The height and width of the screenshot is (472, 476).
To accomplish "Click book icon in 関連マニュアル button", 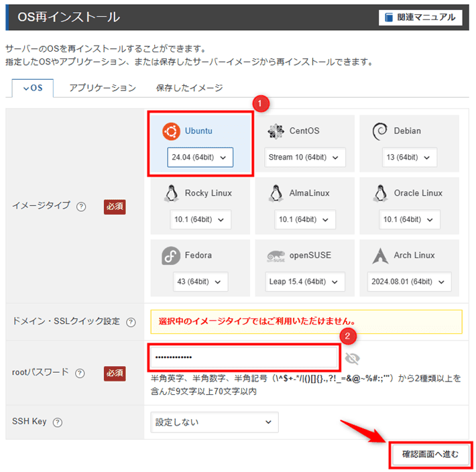I will [389, 17].
